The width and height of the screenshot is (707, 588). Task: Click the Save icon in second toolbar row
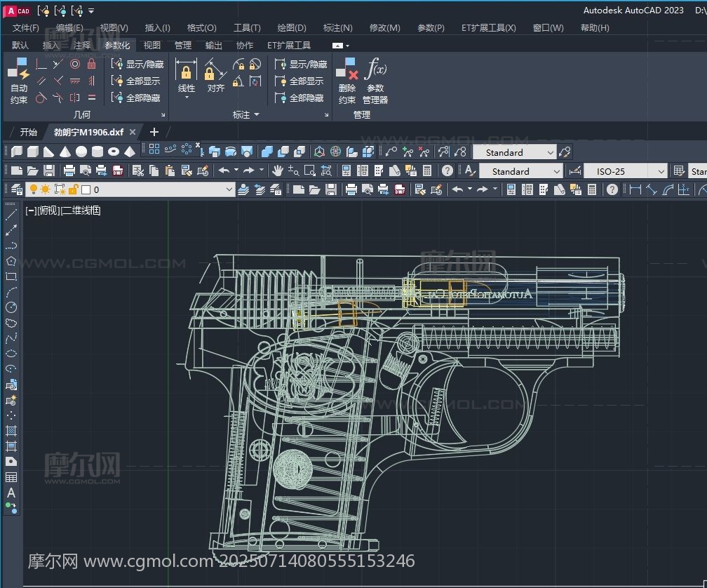pos(48,171)
